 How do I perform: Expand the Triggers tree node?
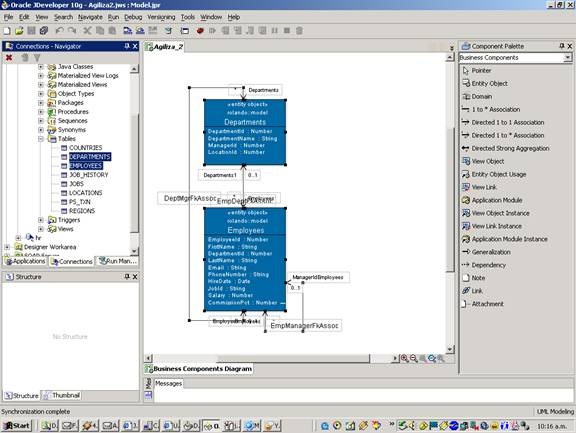[41, 220]
